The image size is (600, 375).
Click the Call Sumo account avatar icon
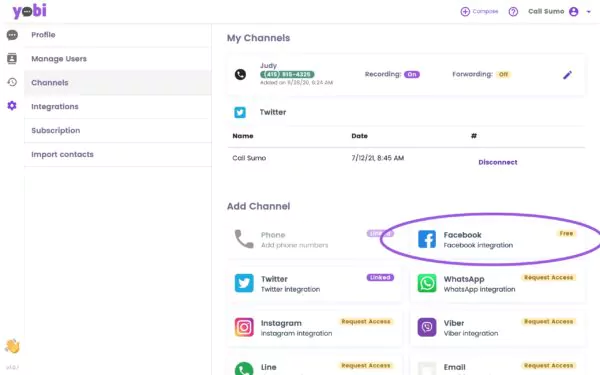[x=574, y=11]
